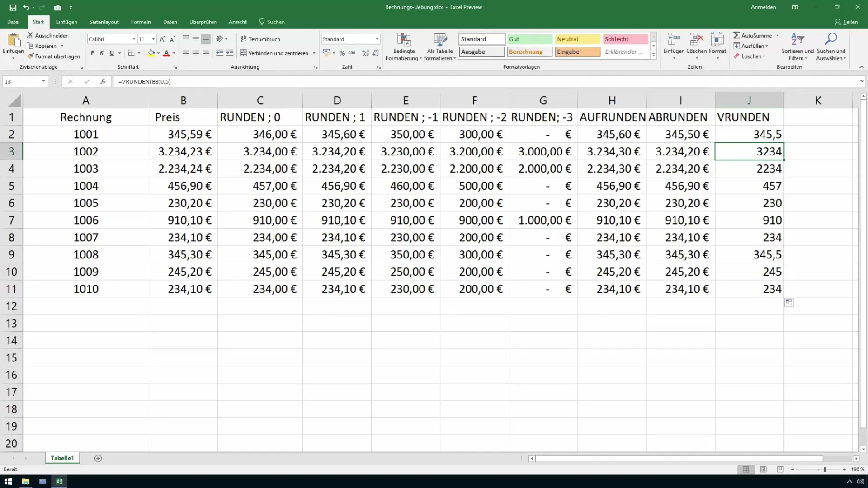The width and height of the screenshot is (868, 488).
Task: Choose fill color with the paint bucket
Action: [151, 53]
